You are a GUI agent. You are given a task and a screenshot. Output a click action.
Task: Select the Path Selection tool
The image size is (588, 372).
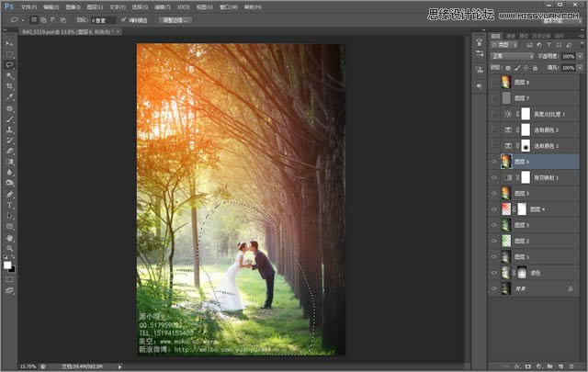(10, 216)
